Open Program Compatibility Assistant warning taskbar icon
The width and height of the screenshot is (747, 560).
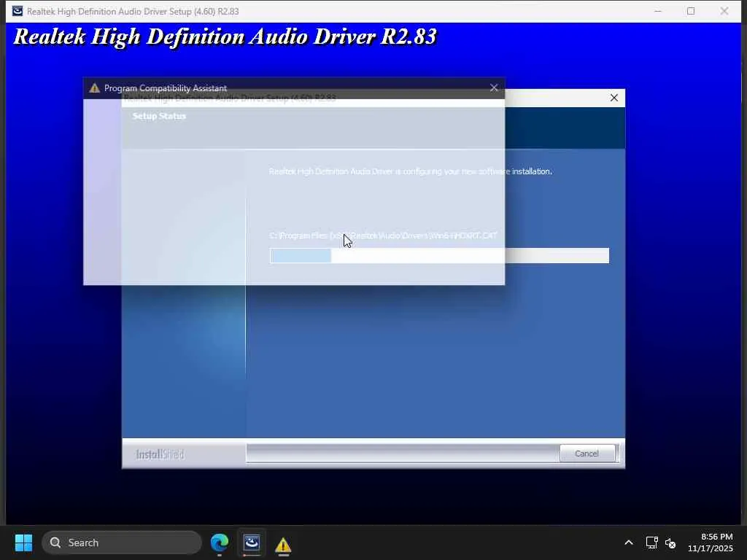pos(283,544)
